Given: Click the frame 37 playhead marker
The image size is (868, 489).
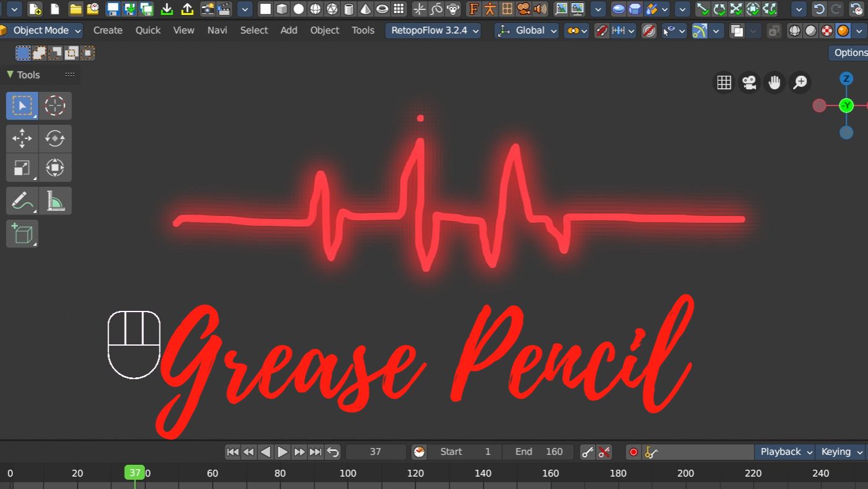Looking at the screenshot, I should (x=135, y=473).
